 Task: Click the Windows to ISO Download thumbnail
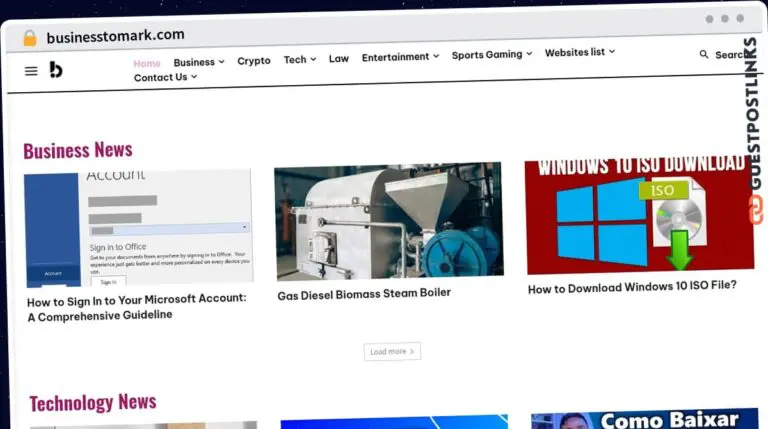pyautogui.click(x=638, y=214)
